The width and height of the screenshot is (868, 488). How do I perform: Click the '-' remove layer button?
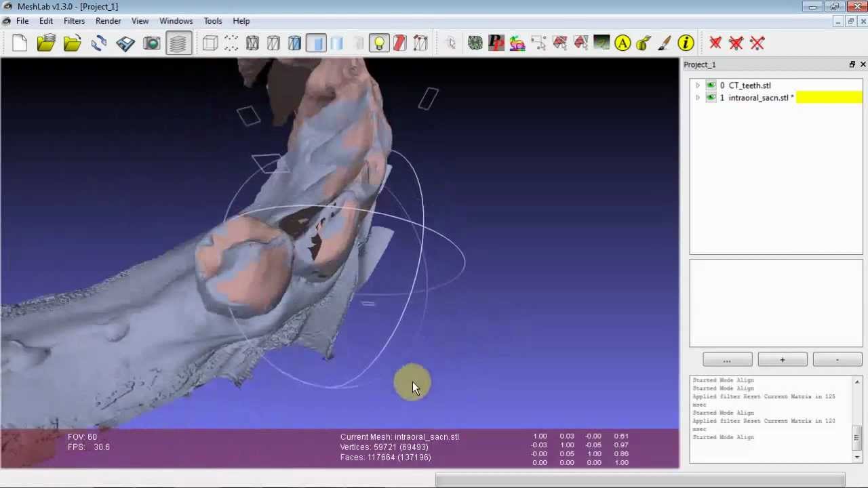point(837,360)
